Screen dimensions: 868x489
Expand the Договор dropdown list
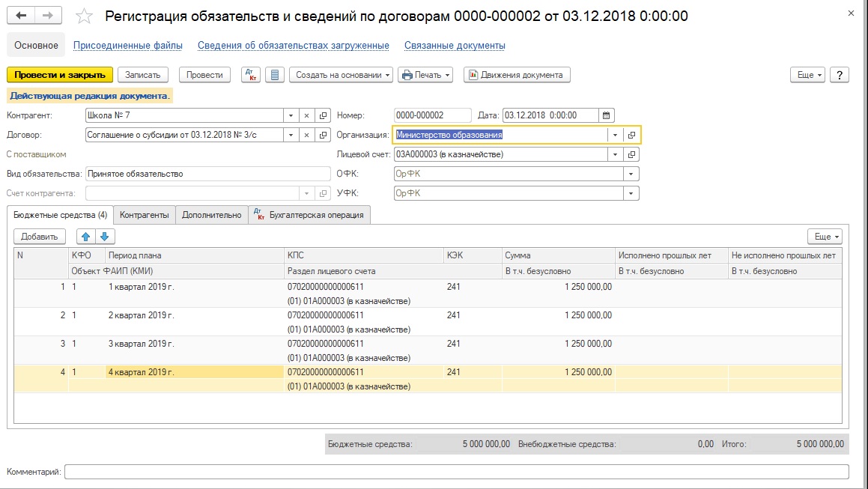291,135
